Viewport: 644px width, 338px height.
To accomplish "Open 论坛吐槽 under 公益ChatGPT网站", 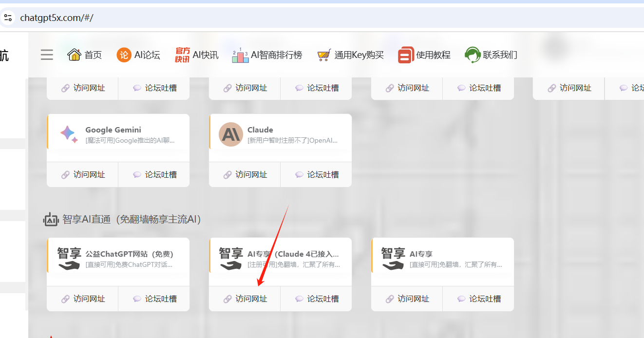I will (154, 299).
